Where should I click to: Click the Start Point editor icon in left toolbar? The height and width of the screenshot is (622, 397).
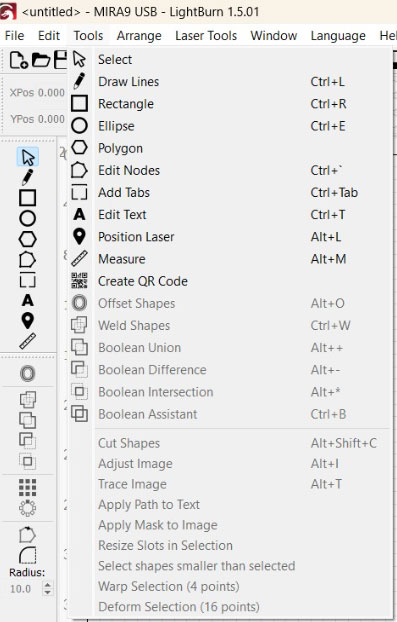(28, 535)
